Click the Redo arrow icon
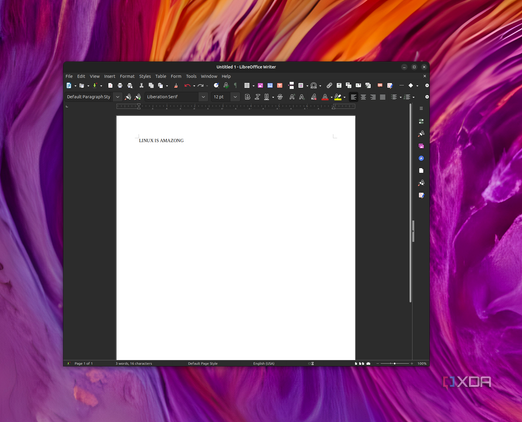Viewport: 522px width, 422px height. (200, 86)
